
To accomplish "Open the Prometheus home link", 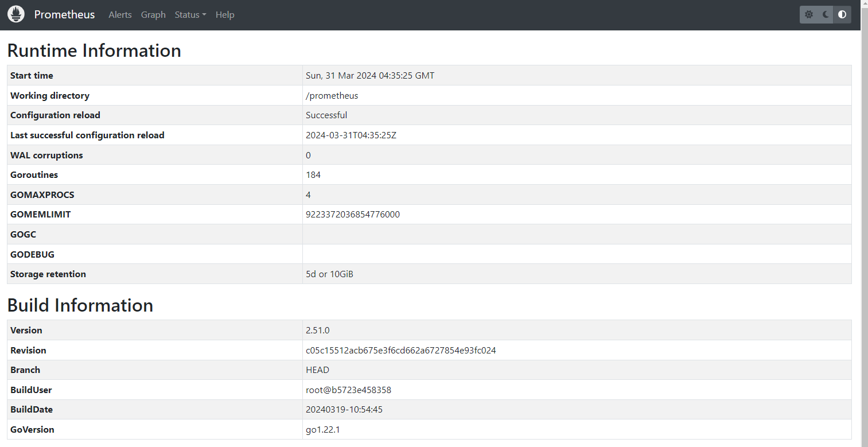I will click(64, 14).
